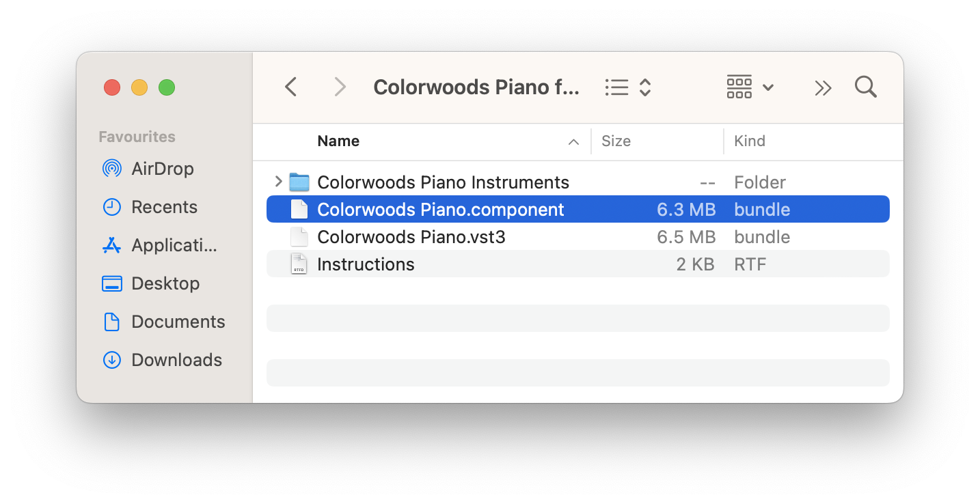Sort by the Kind column header
The height and width of the screenshot is (504, 980).
tap(750, 141)
